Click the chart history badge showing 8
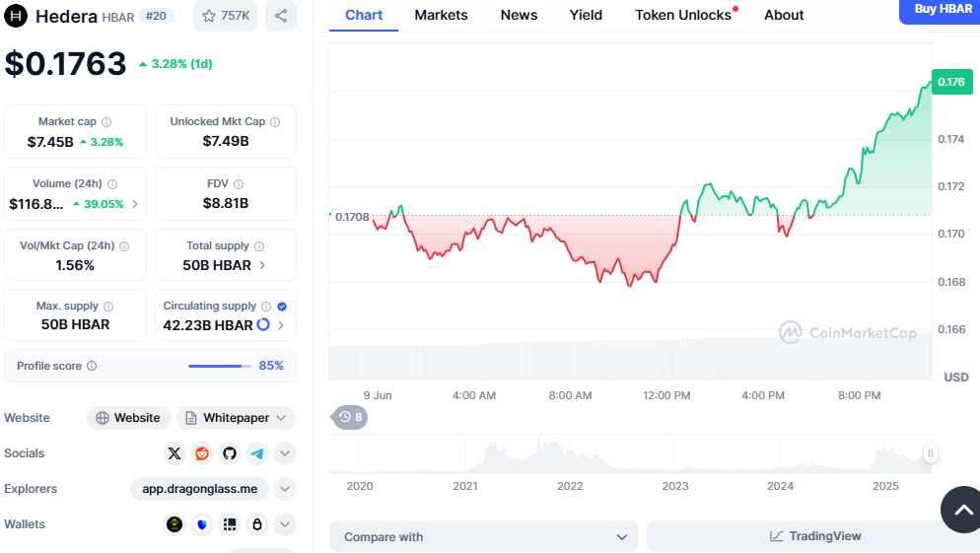 [x=349, y=417]
